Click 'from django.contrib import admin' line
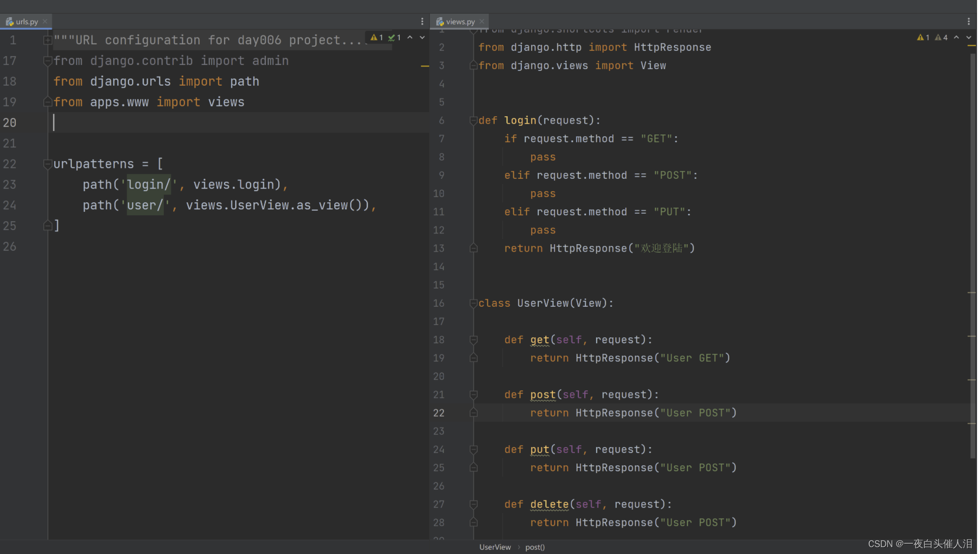980x554 pixels. point(171,61)
